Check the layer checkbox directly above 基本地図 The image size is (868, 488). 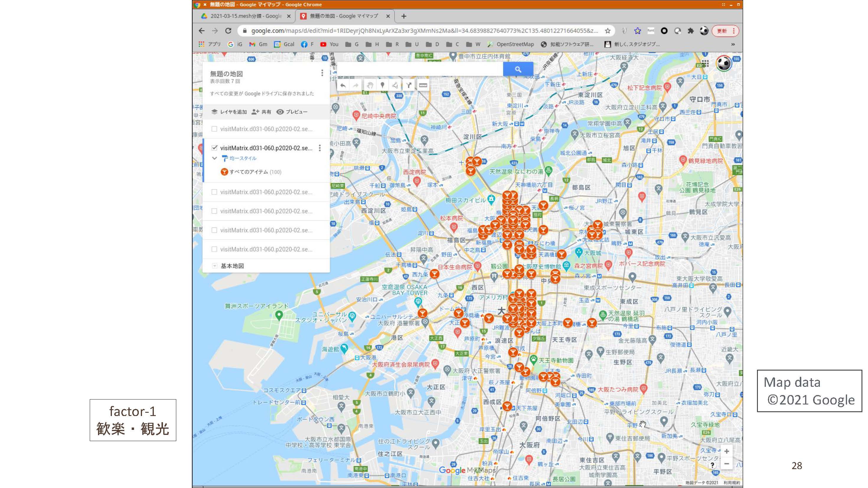[214, 249]
